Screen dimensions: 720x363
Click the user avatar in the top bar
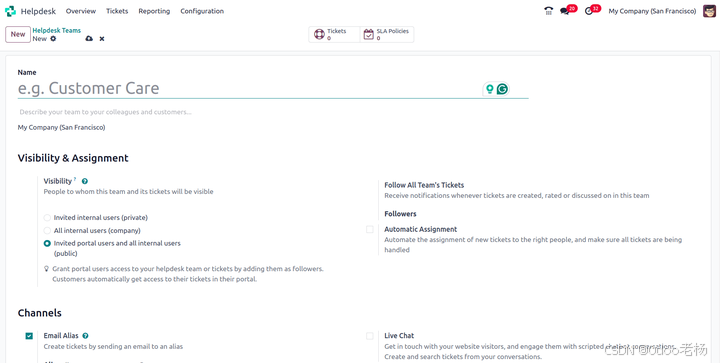[x=709, y=11]
